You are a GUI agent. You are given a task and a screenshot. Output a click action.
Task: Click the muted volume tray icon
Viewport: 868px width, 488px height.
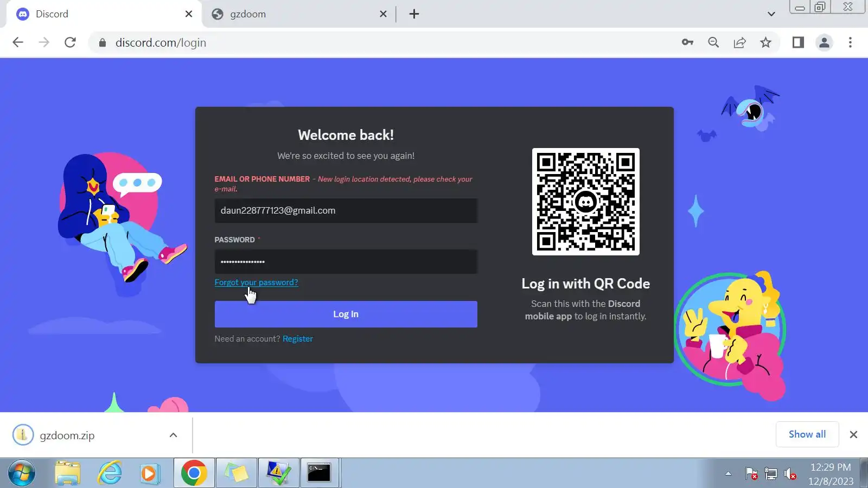tap(790, 474)
